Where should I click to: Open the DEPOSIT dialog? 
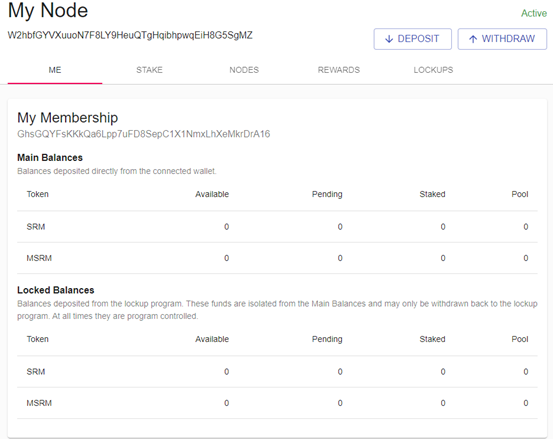[413, 39]
